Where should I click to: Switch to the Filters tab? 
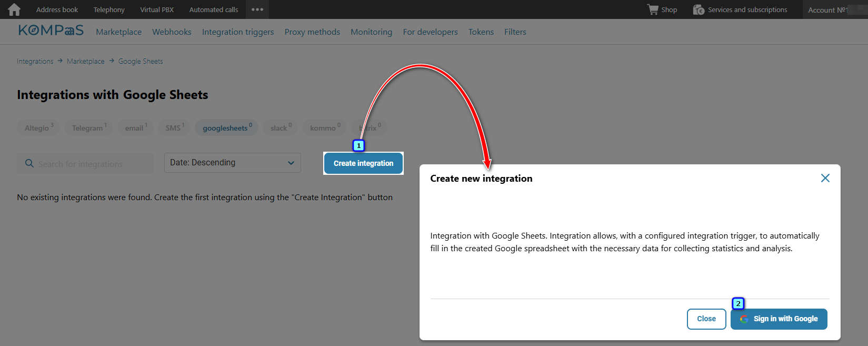point(515,32)
